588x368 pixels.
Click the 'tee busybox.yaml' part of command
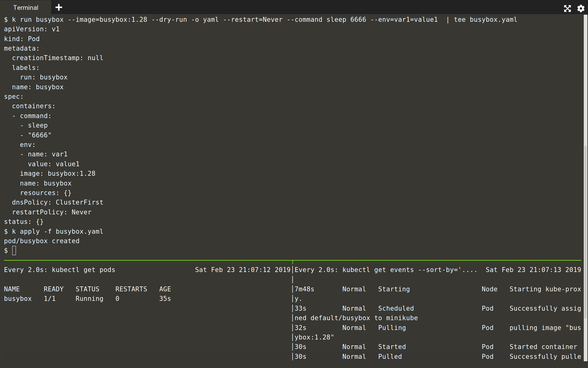pos(485,20)
